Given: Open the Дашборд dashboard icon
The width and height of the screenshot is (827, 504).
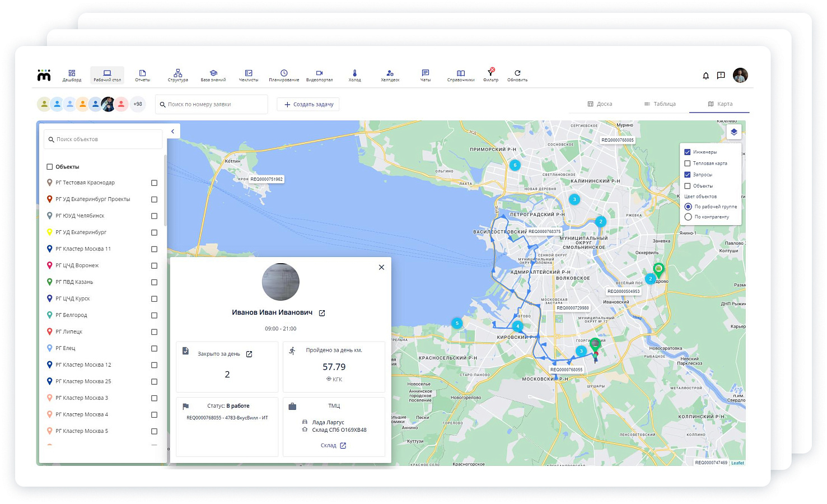Looking at the screenshot, I should (72, 76).
